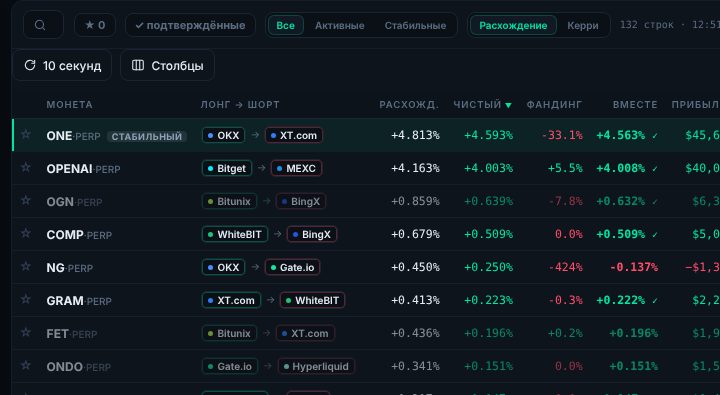The width and height of the screenshot is (720, 395).
Task: Open the MEXC exchange on OPENAI row
Action: tap(296, 169)
